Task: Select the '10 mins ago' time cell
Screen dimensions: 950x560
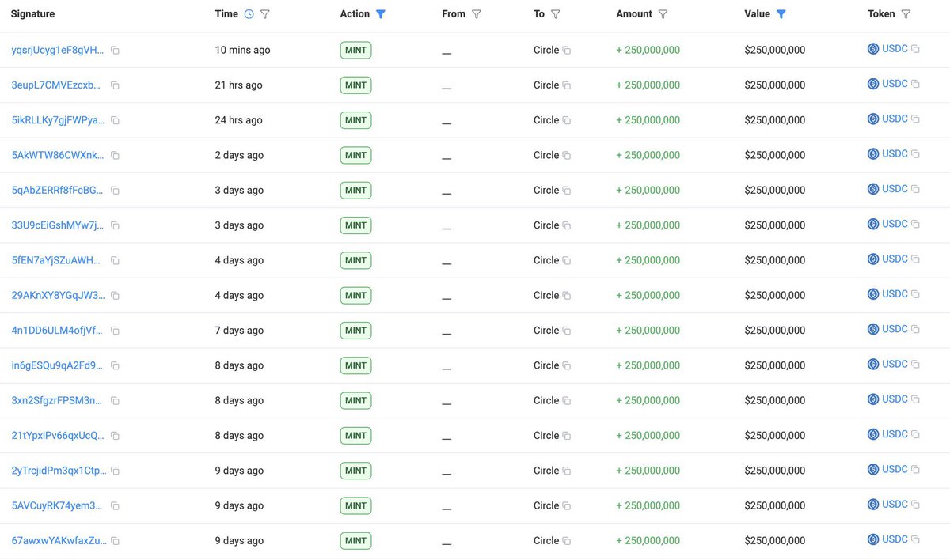Action: (242, 50)
